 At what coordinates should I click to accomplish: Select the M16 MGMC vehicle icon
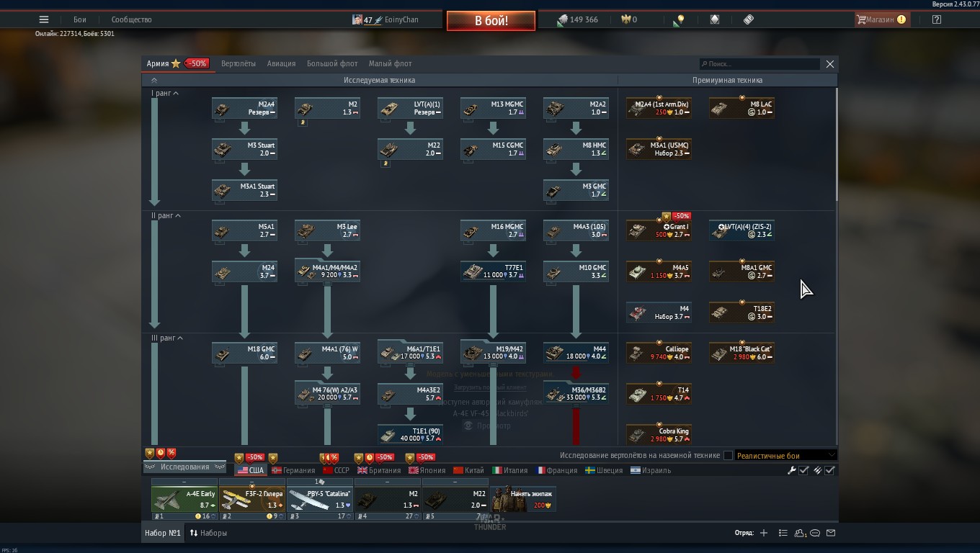[471, 230]
